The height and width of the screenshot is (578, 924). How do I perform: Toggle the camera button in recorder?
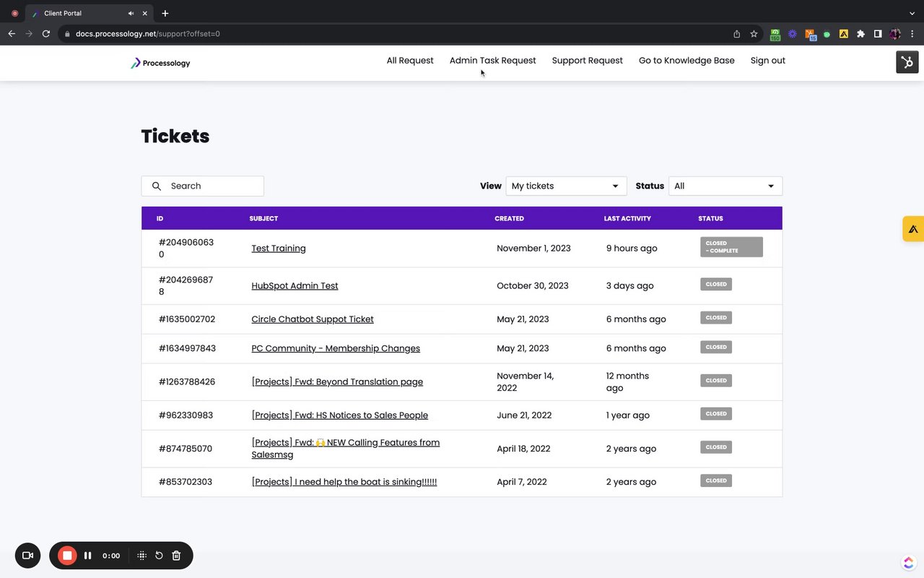tap(27, 556)
